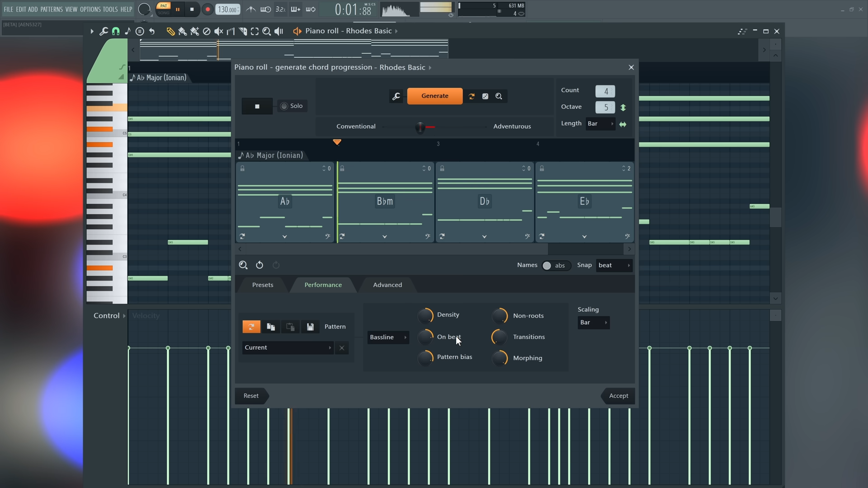Open the OPTIONS menu
The width and height of the screenshot is (868, 488).
coord(90,9)
